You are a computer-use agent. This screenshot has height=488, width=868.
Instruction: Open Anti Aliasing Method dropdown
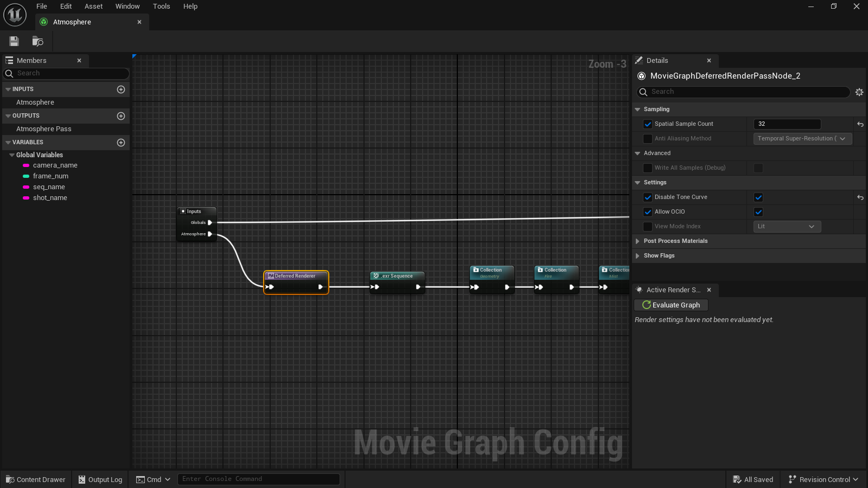point(803,139)
